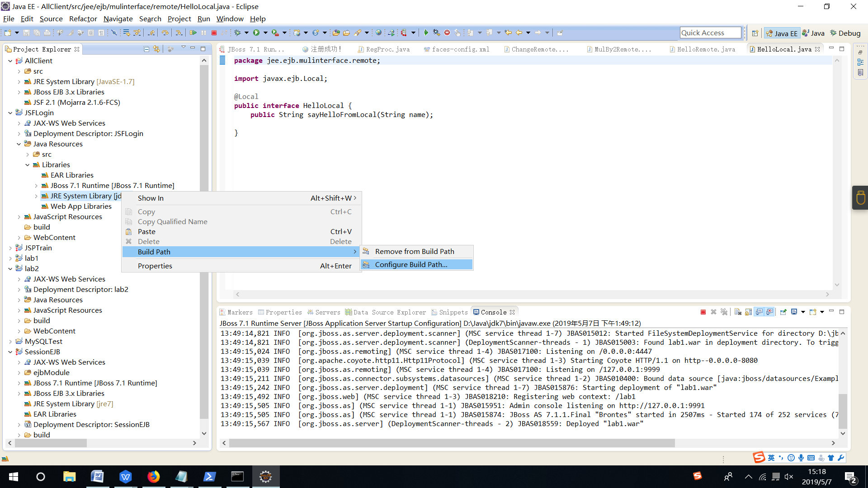Open the Refactor menu
This screenshot has height=488, width=868.
(83, 19)
